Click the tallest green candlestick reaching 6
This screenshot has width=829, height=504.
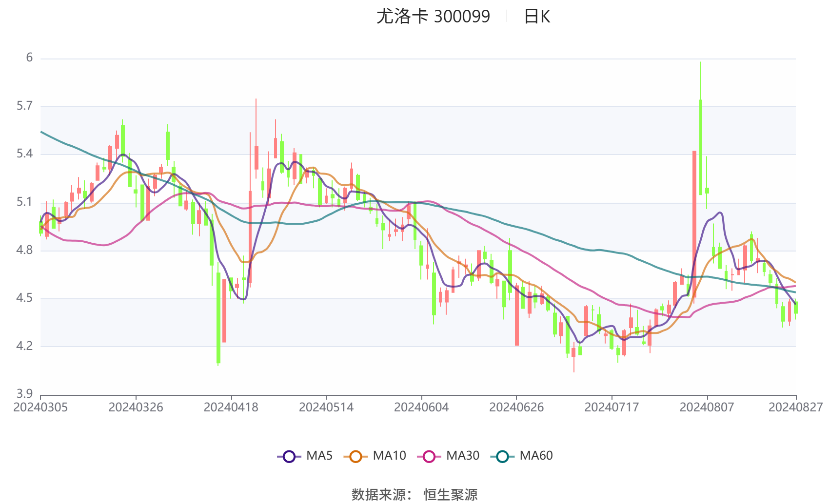point(701,146)
